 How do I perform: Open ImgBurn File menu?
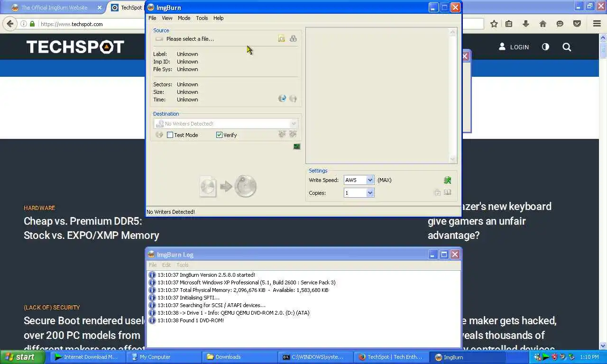point(152,18)
